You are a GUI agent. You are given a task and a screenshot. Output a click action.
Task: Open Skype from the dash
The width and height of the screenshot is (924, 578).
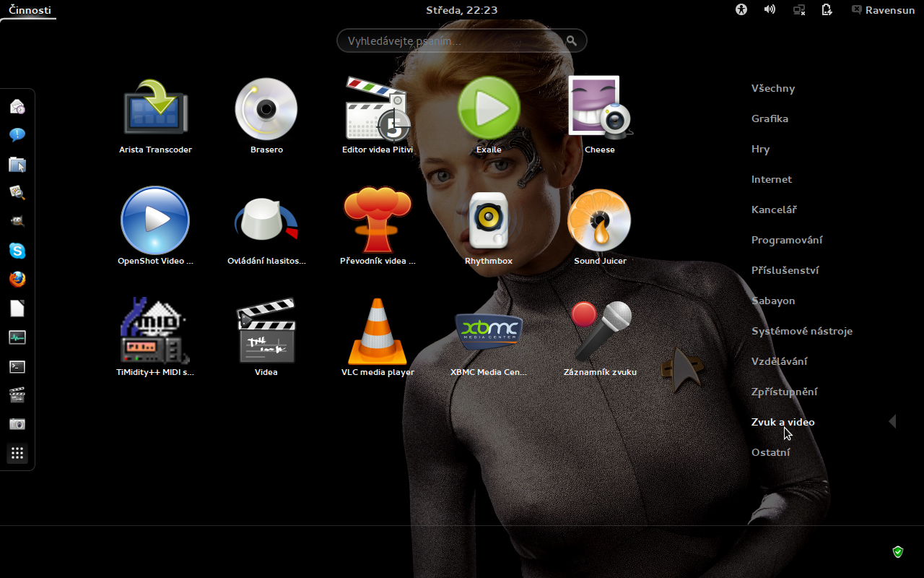tap(17, 251)
